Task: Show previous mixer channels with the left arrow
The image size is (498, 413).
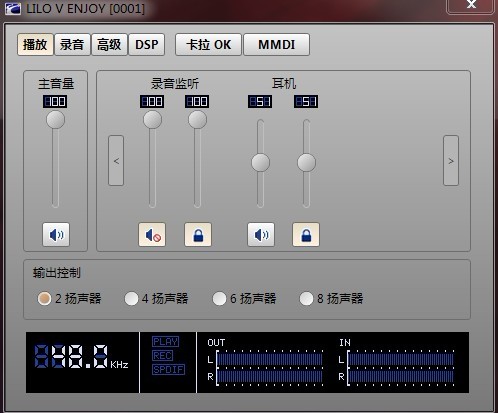Action: point(116,161)
